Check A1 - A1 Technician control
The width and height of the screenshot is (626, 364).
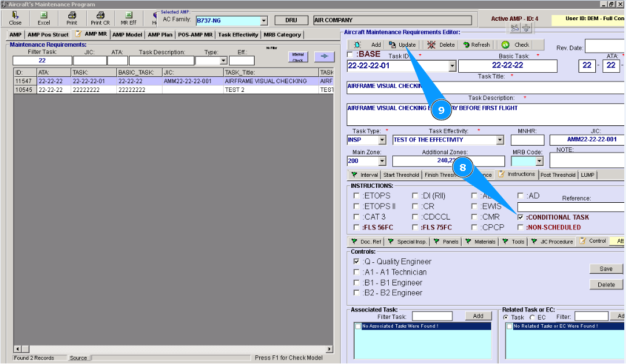tap(356, 272)
